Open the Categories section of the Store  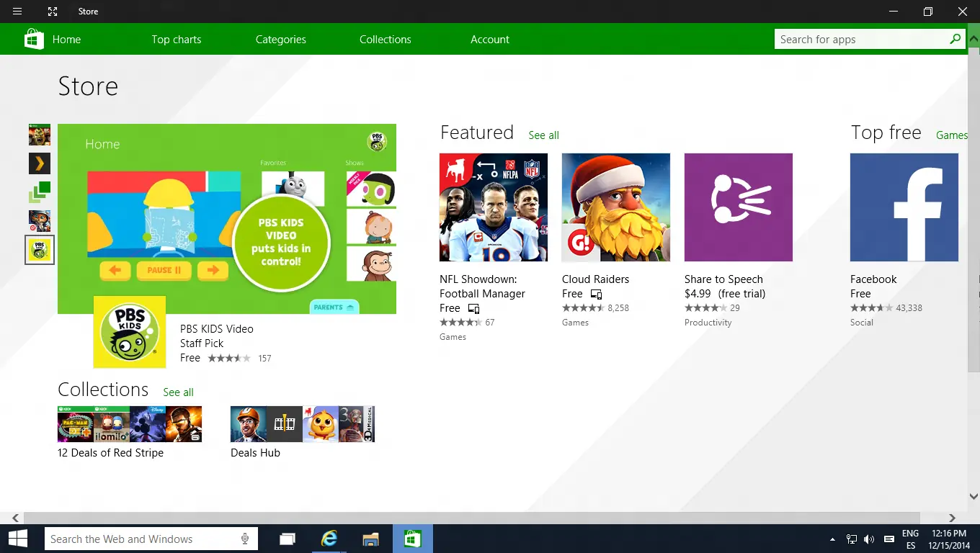point(280,39)
